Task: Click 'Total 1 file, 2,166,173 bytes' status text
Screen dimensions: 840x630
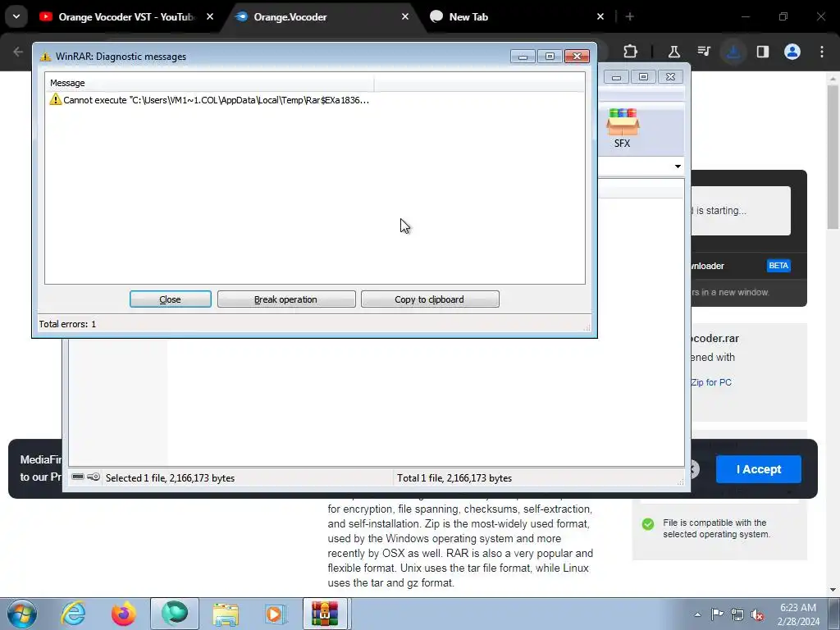Action: pyautogui.click(x=454, y=478)
